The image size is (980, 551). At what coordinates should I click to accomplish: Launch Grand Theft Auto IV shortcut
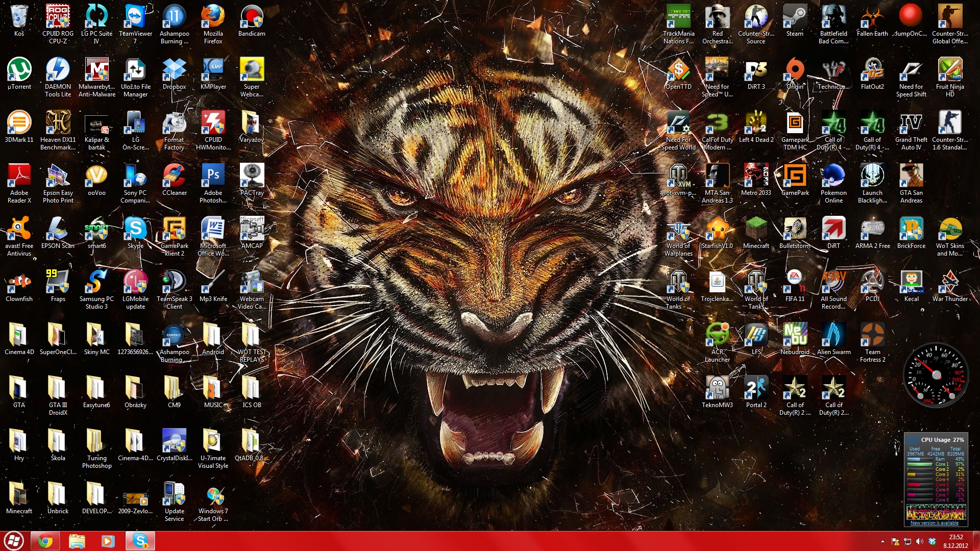[x=911, y=123]
